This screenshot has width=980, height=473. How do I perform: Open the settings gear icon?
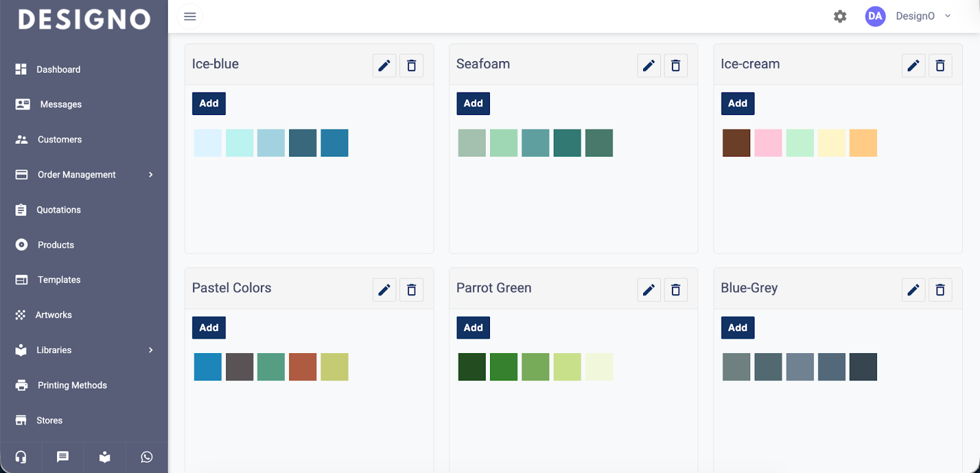[x=840, y=17]
